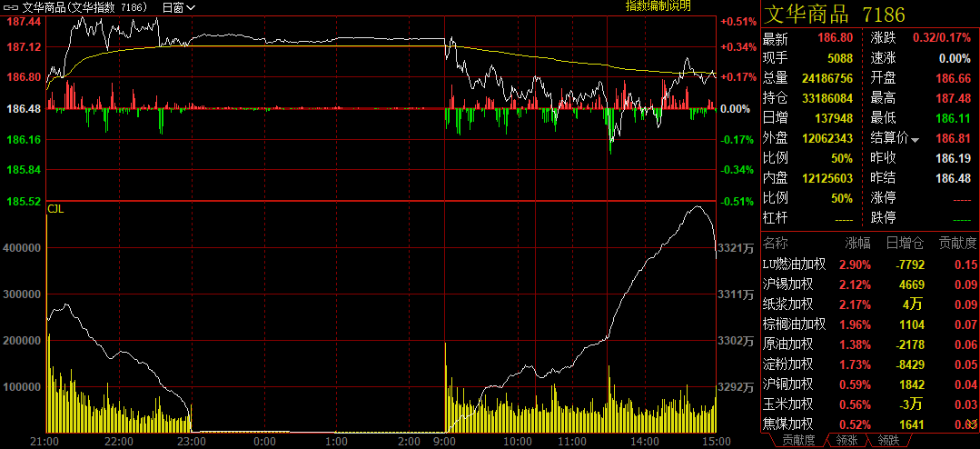
Task: Click the chain link icon beside the chart title
Action: click(x=10, y=7)
